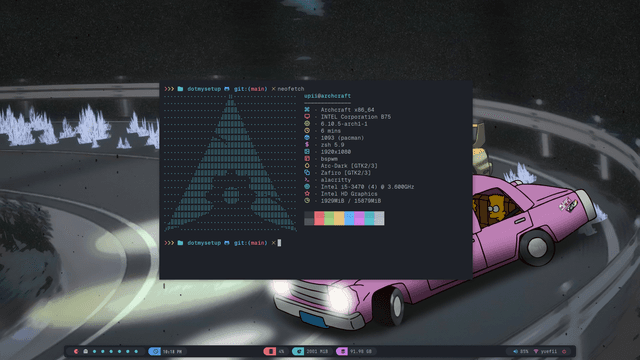Viewport: 640px width, 360px height.
Task: Click the upi@archcraft header text
Action: pos(327,96)
